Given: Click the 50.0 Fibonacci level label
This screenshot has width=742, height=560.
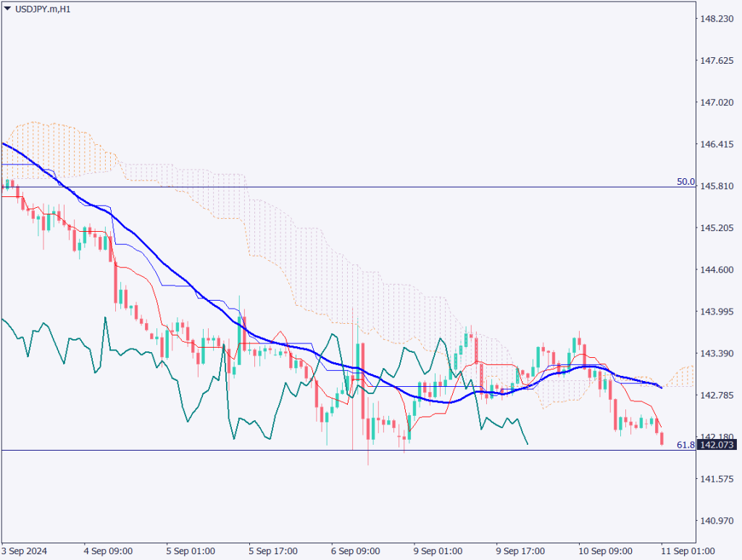Looking at the screenshot, I should (x=685, y=182).
